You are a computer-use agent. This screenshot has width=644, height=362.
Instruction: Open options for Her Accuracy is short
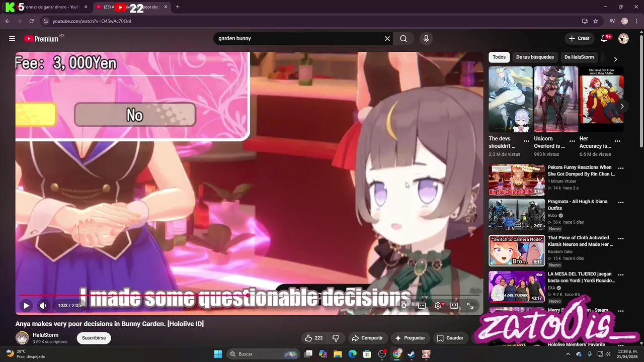pos(617,141)
